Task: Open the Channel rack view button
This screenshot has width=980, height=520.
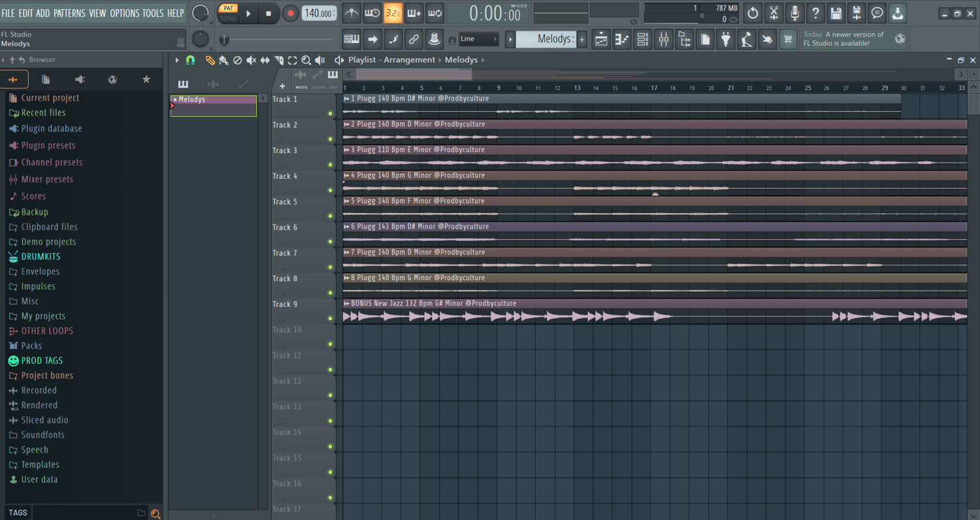Action: pos(643,39)
